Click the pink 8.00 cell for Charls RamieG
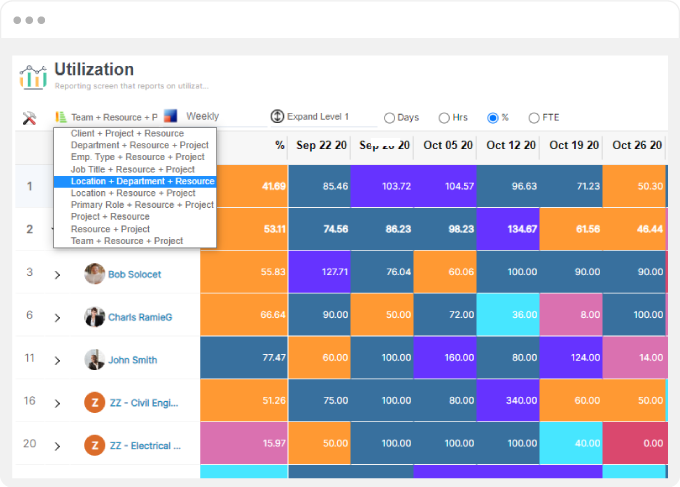 click(571, 315)
